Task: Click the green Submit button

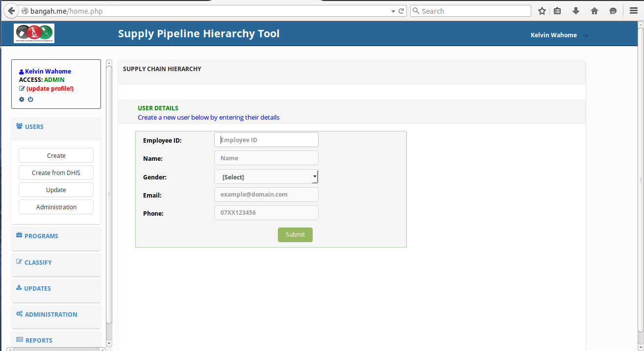Action: click(295, 235)
